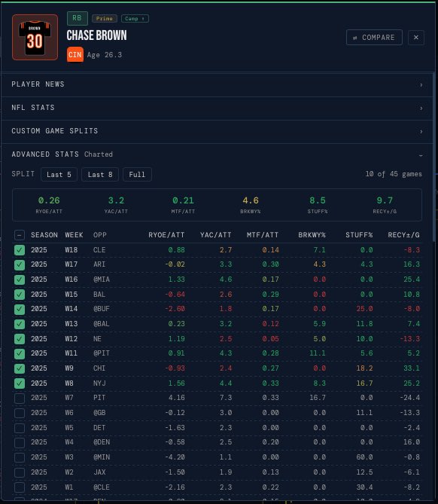The height and width of the screenshot is (504, 438).
Task: Click the -2.60 RYOE/ATT value for W14
Action: pyautogui.click(x=175, y=309)
